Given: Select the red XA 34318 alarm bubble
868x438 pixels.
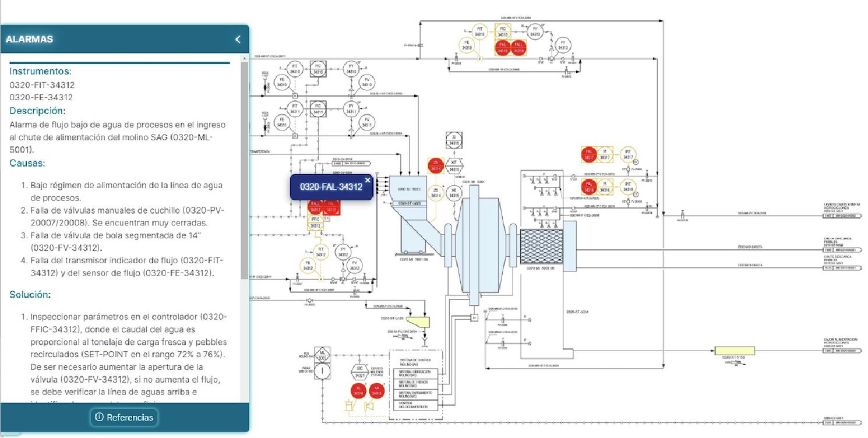Looking at the screenshot, I should [376, 391].
